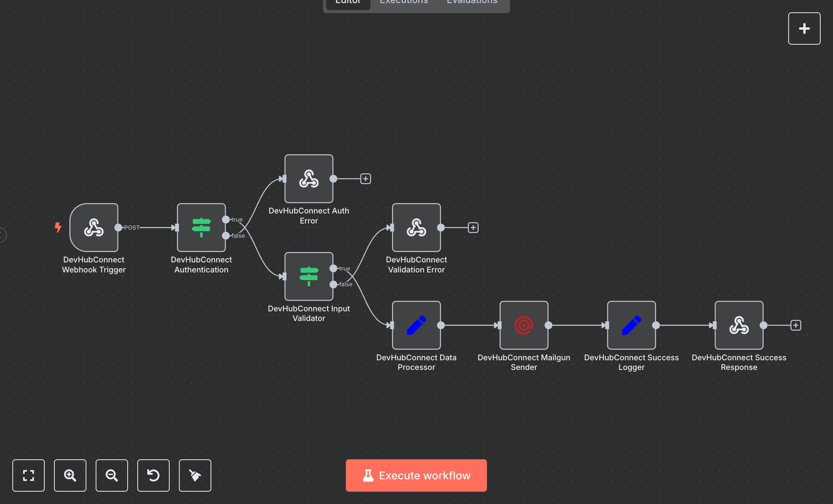Select the DevHubConnect Validation Error node
The width and height of the screenshot is (833, 504).
tap(416, 227)
